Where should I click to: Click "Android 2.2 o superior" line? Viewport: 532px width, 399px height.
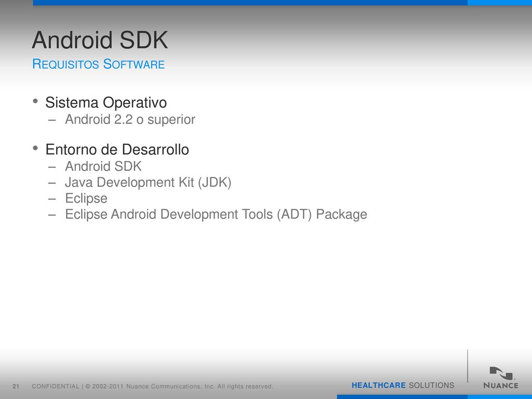130,119
